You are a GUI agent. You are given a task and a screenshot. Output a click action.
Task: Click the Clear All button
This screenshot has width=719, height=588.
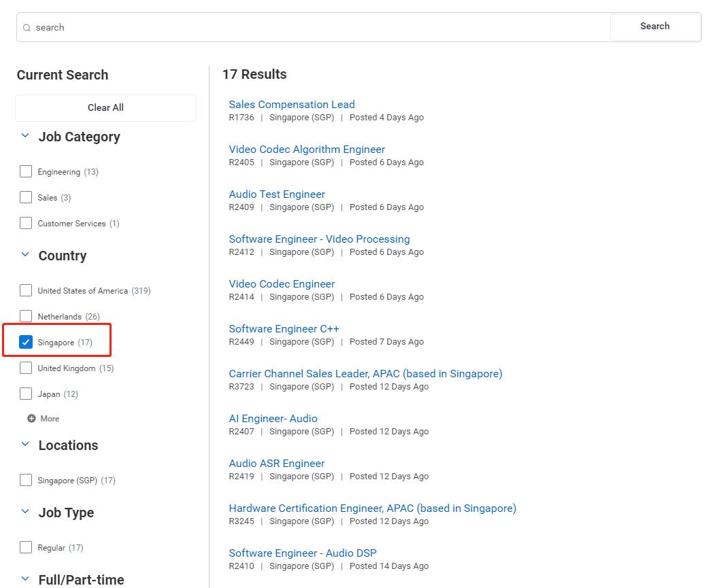point(105,107)
